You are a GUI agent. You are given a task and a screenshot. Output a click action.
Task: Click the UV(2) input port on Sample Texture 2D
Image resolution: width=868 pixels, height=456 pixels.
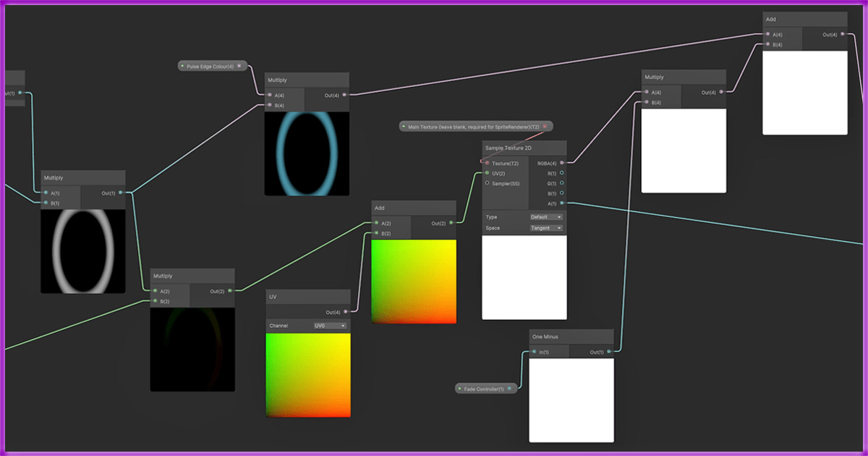tap(487, 174)
